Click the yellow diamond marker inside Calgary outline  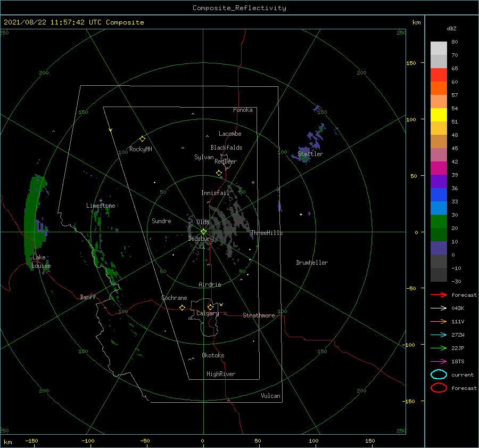tap(210, 307)
